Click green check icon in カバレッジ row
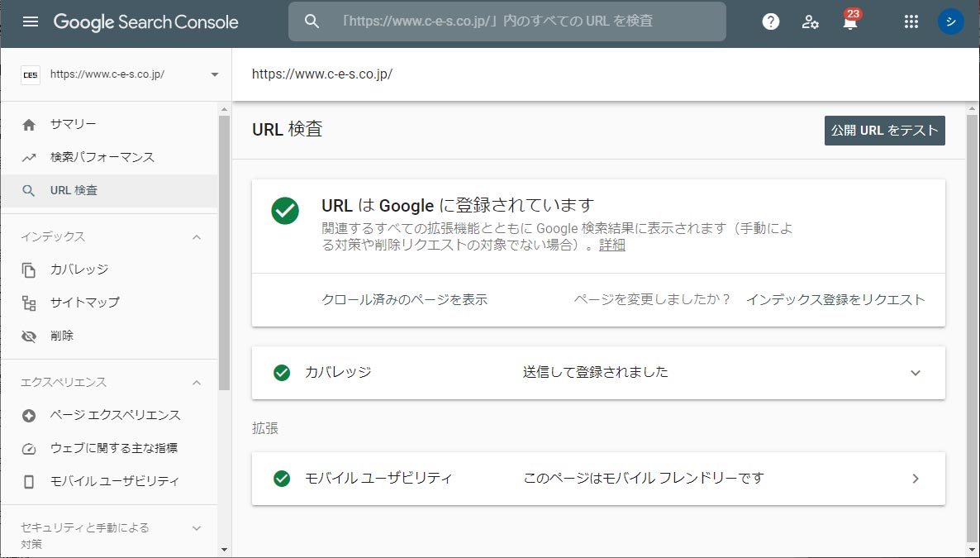The width and height of the screenshot is (980, 558). point(282,373)
